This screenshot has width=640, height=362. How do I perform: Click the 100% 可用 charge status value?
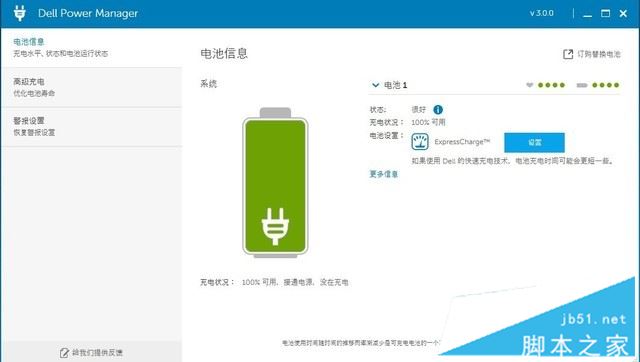click(428, 122)
